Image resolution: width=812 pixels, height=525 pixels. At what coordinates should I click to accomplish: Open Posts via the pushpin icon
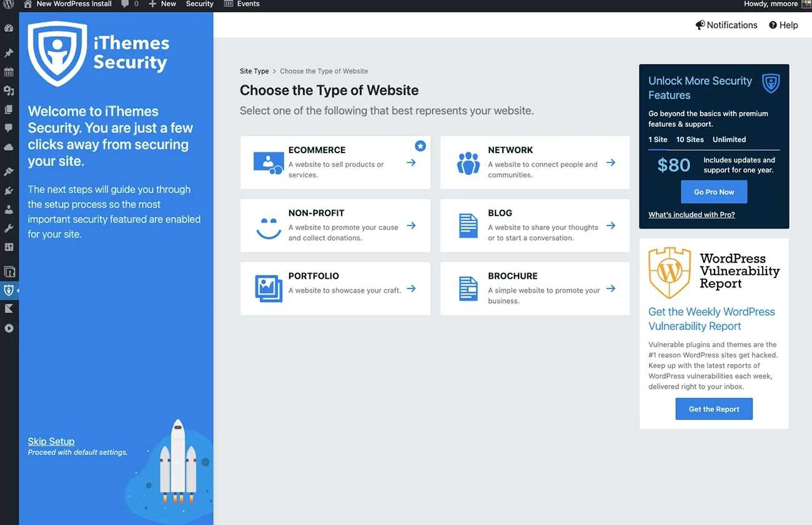pos(9,53)
